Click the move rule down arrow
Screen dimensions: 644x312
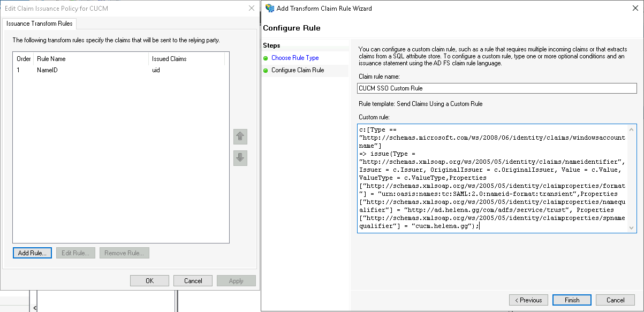click(x=240, y=157)
